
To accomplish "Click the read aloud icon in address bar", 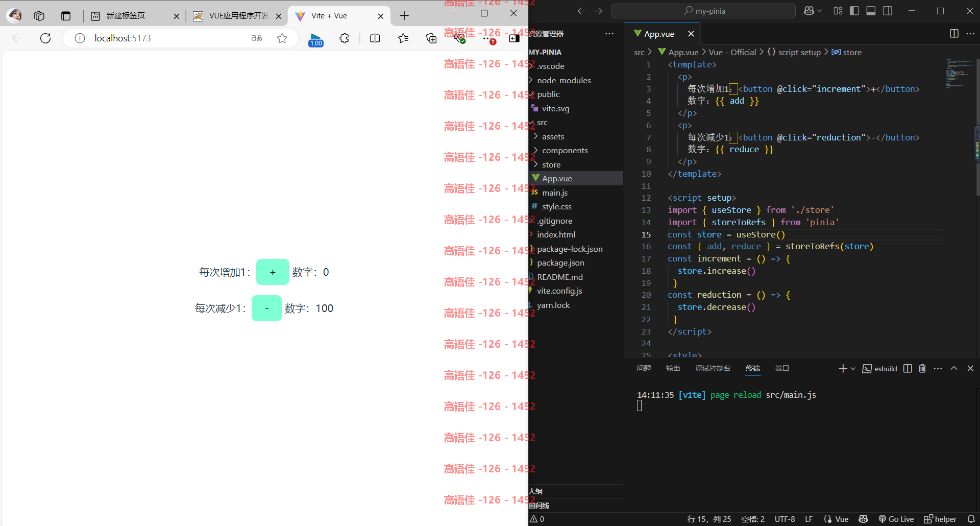I will (x=257, y=38).
